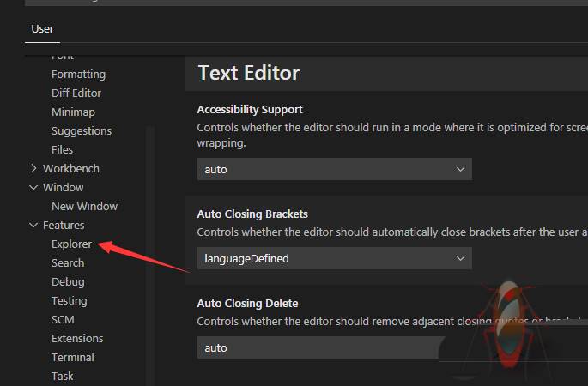Viewport: 588px width, 386px height.
Task: Open Diff Editor settings
Action: [x=76, y=93]
